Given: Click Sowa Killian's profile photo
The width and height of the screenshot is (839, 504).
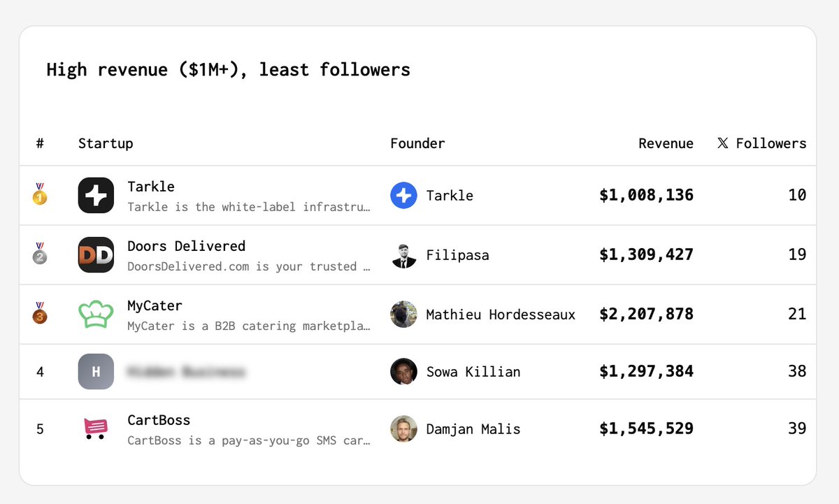Looking at the screenshot, I should coord(403,372).
